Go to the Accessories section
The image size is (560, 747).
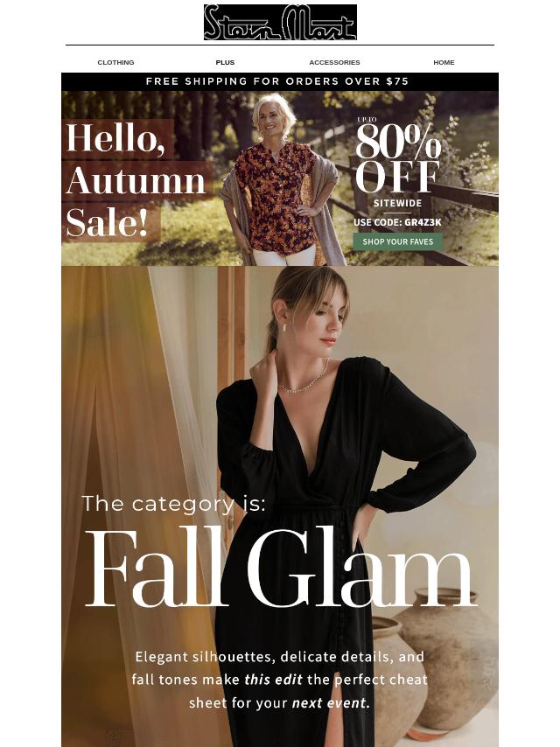pos(334,62)
